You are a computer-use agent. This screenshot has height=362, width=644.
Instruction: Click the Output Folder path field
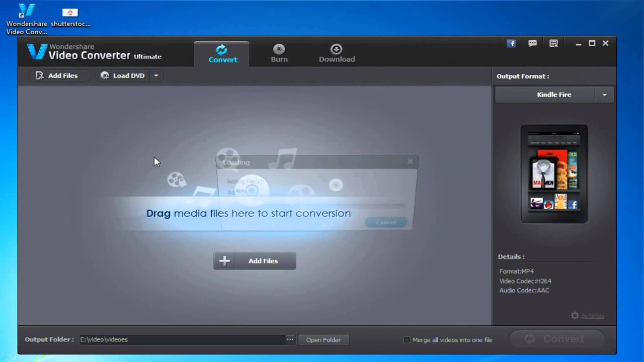pyautogui.click(x=182, y=339)
